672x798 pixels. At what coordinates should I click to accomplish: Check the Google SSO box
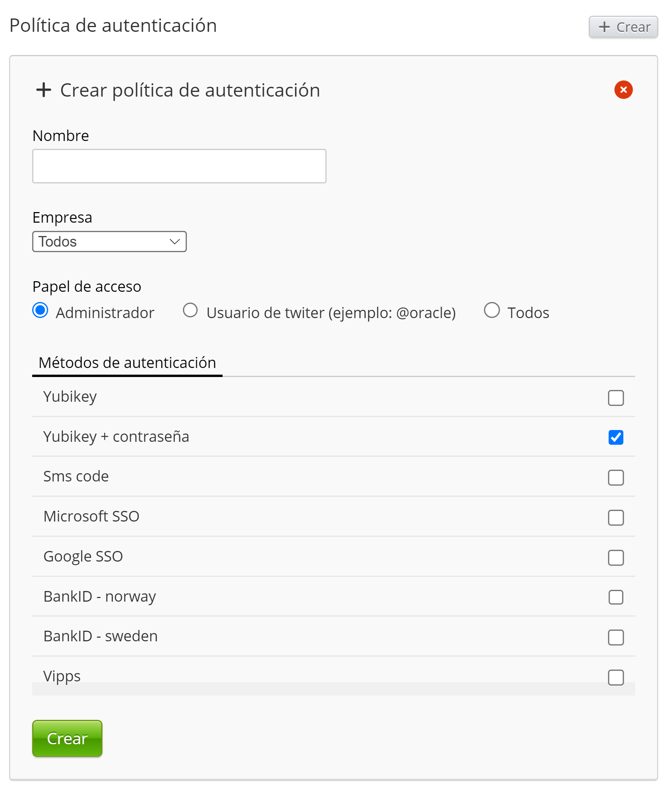tap(615, 558)
